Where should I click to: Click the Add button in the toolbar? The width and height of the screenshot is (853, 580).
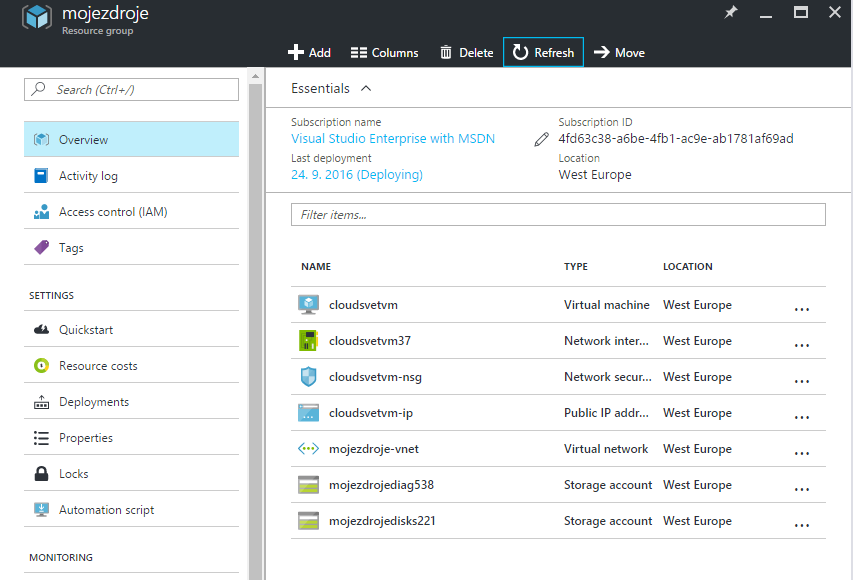point(309,52)
